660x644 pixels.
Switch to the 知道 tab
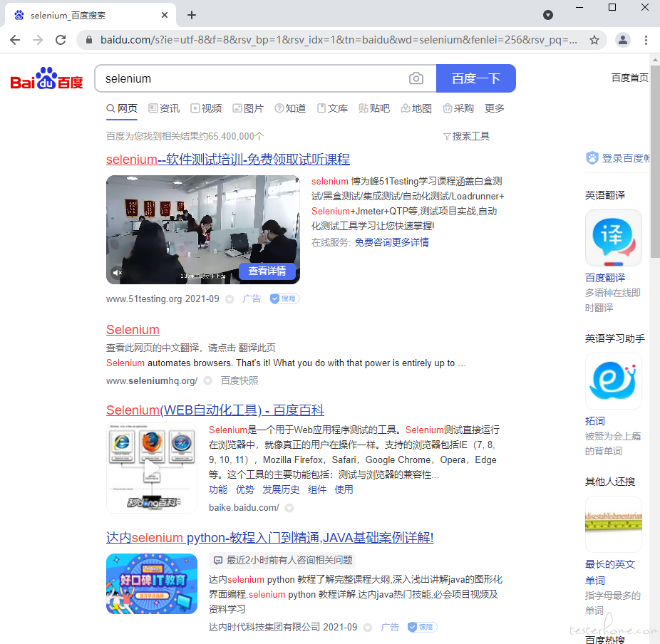pos(290,108)
